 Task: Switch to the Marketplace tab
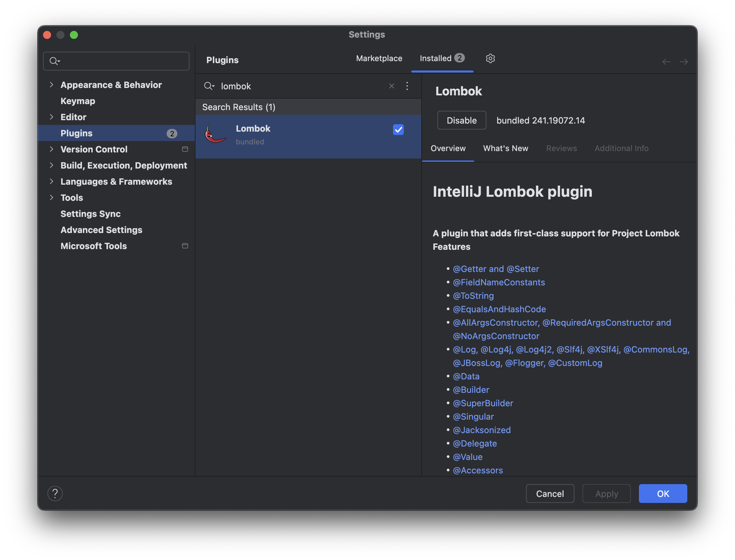[379, 58]
